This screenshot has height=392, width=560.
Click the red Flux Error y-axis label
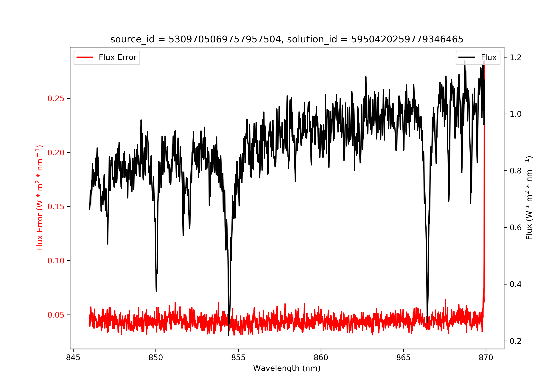click(x=40, y=198)
